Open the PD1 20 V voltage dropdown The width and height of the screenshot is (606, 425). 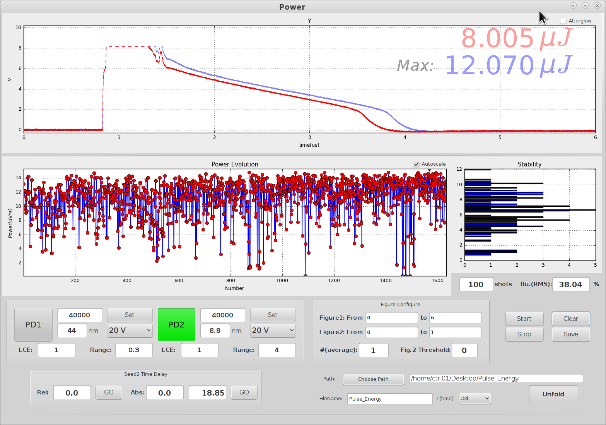point(128,331)
